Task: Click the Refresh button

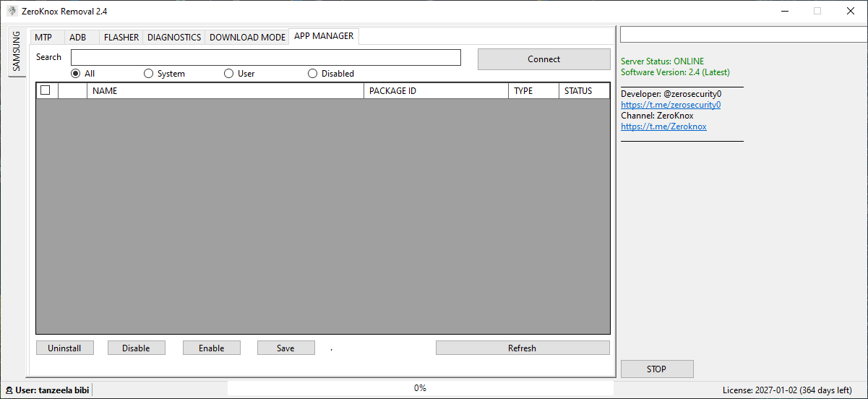Action: [x=522, y=348]
